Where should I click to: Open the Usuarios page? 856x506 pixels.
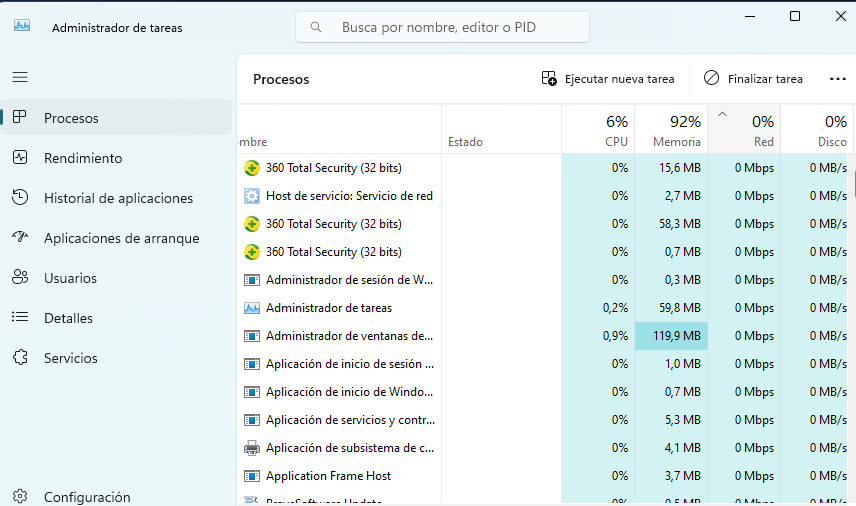pos(116,278)
